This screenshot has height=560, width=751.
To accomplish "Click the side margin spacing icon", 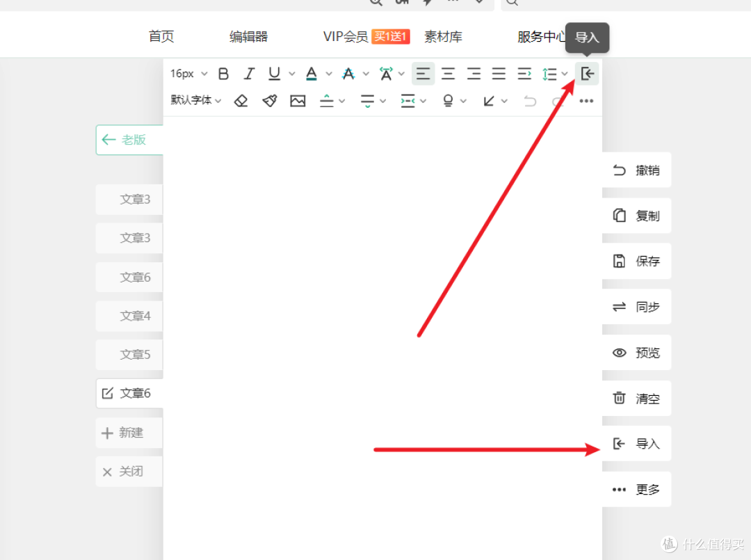I will click(407, 101).
